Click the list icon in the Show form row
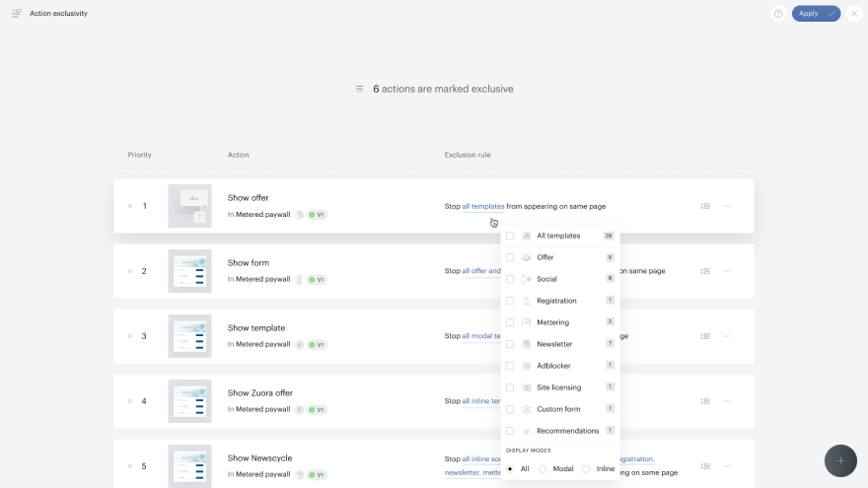The height and width of the screenshot is (488, 868). (705, 271)
